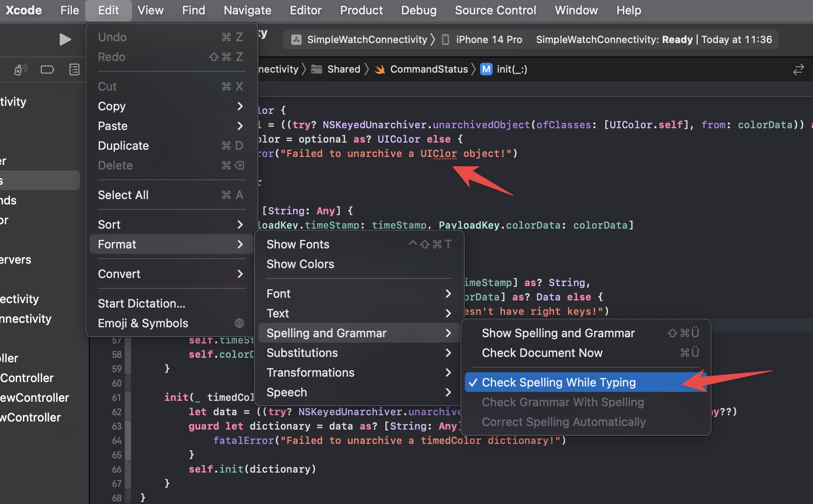Click the Run play button
813x504 pixels.
tap(65, 39)
